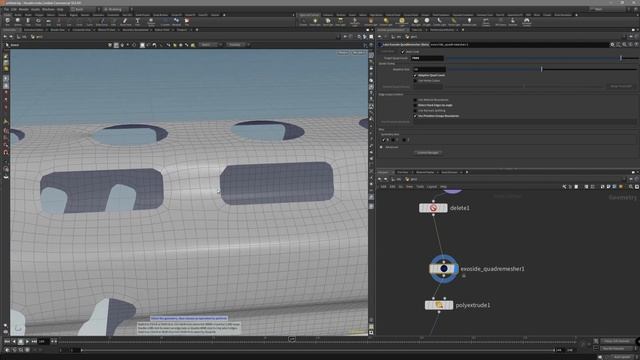640x360 pixels.
Task: Click the delete1 node icon
Action: pos(433,208)
